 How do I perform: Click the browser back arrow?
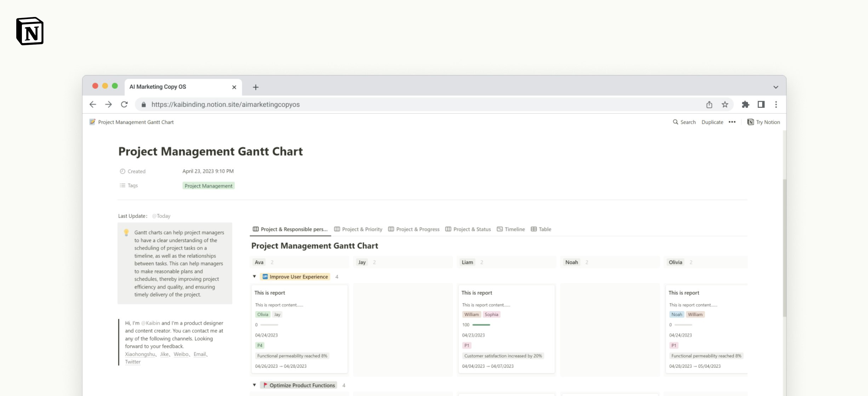point(93,104)
